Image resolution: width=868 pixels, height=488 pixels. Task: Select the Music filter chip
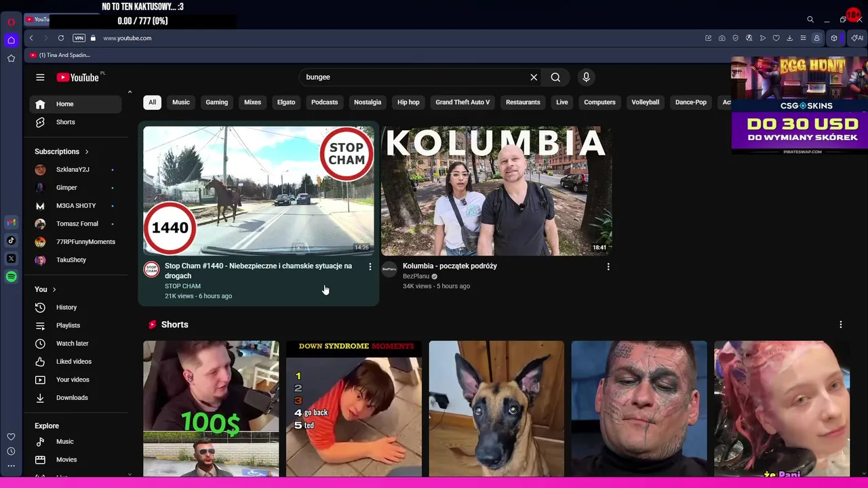coord(181,102)
